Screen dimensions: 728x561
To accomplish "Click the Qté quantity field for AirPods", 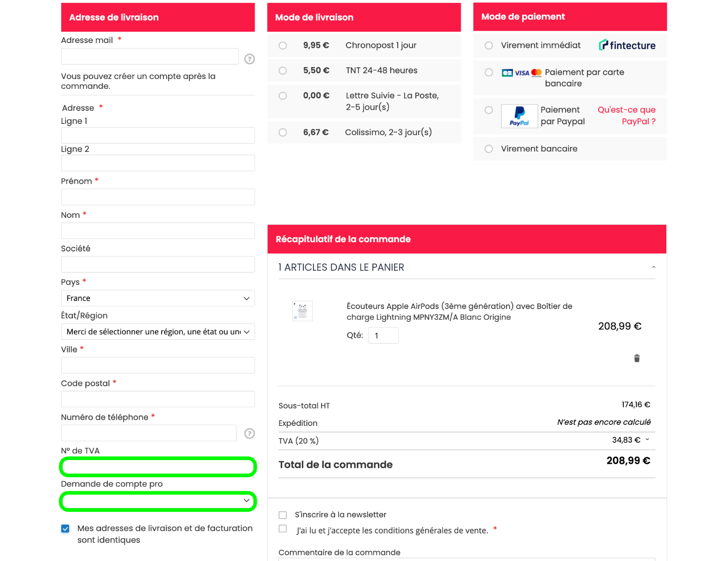I will point(384,336).
